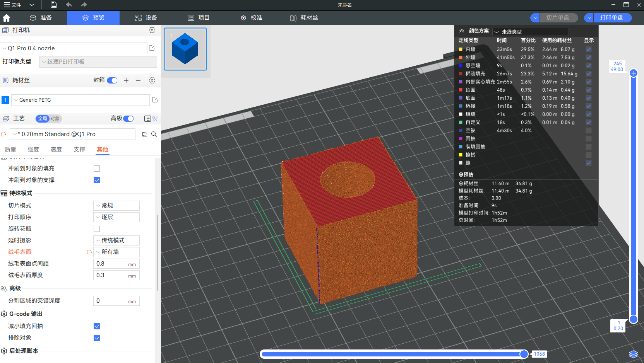Click the search icon beside process preset

click(x=154, y=134)
